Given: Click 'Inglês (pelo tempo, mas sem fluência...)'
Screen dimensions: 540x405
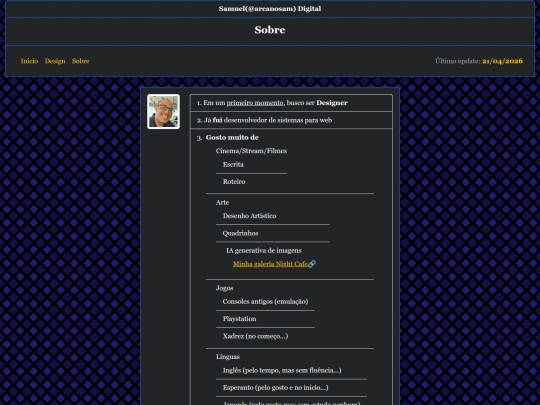Looking at the screenshot, I should click(282, 371).
